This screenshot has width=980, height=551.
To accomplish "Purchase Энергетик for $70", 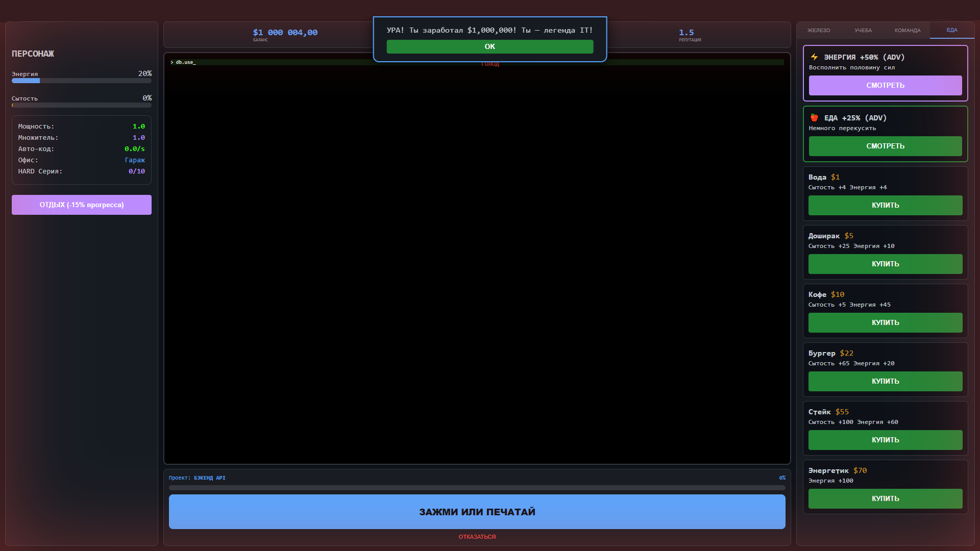I will [885, 498].
